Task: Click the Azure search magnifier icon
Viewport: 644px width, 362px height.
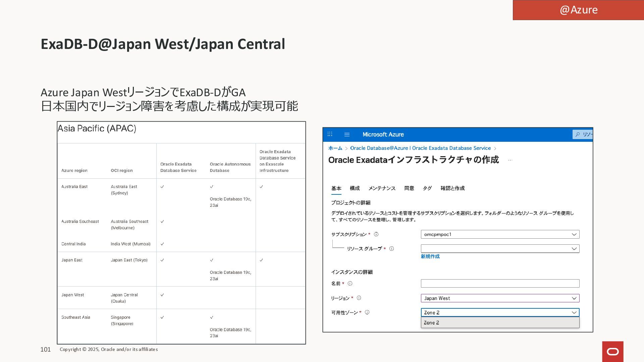Action: 578,134
